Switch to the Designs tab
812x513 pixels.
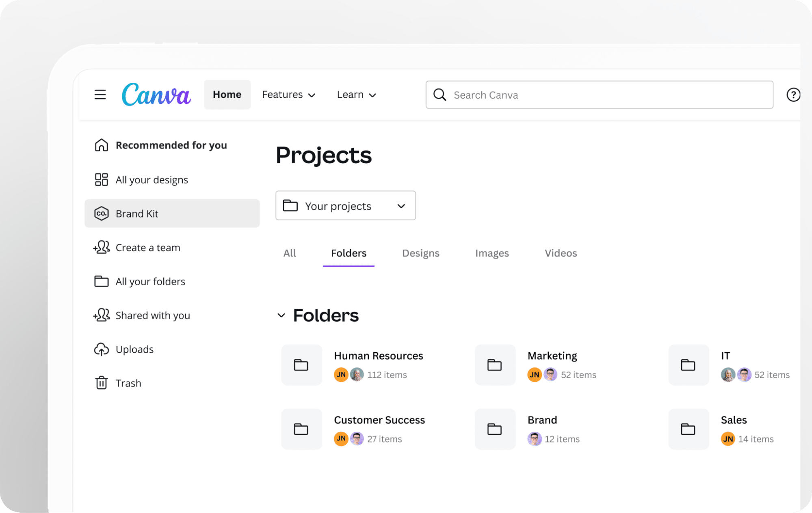(x=420, y=253)
